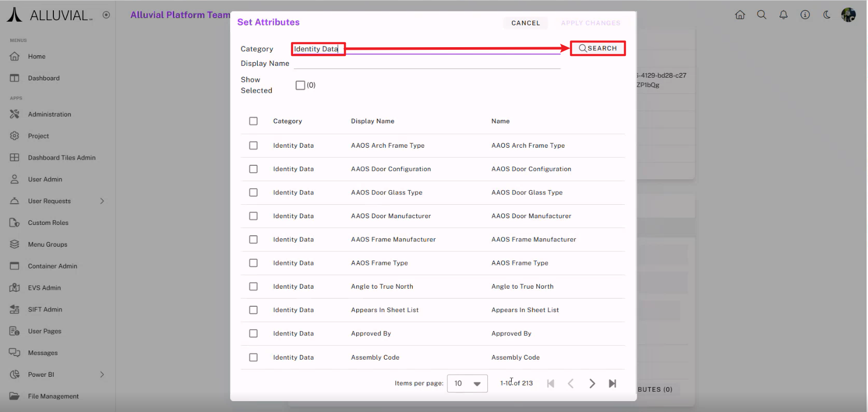Click the info icon in header
The height and width of the screenshot is (412, 868).
tap(805, 15)
